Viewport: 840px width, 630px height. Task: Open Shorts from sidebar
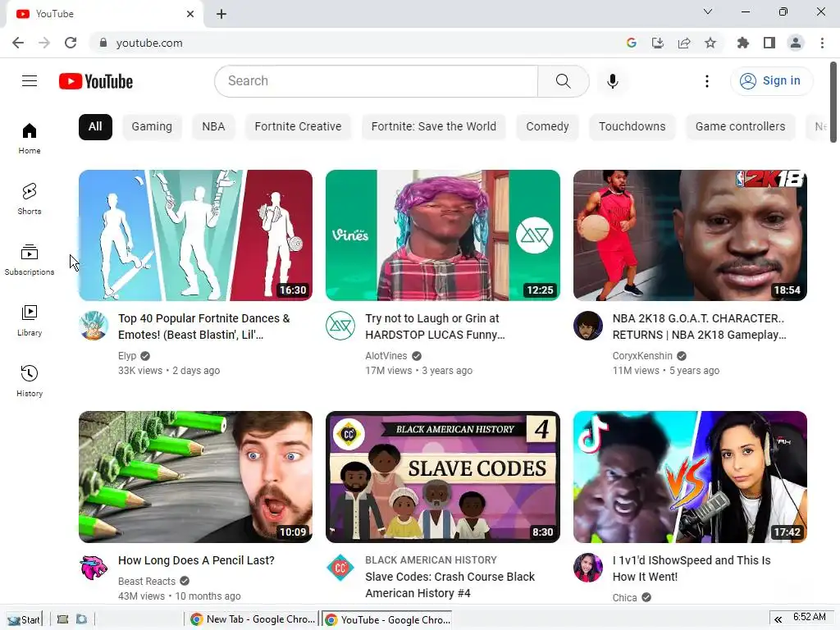tap(30, 199)
